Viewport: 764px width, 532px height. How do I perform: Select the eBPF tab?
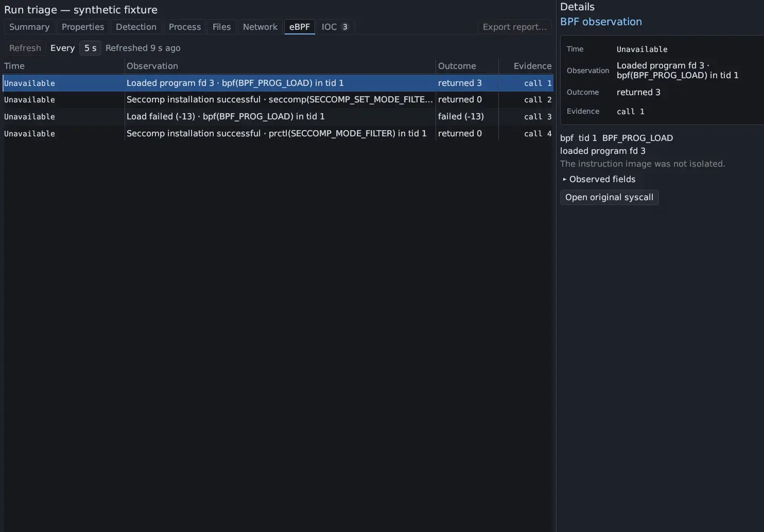coord(300,27)
